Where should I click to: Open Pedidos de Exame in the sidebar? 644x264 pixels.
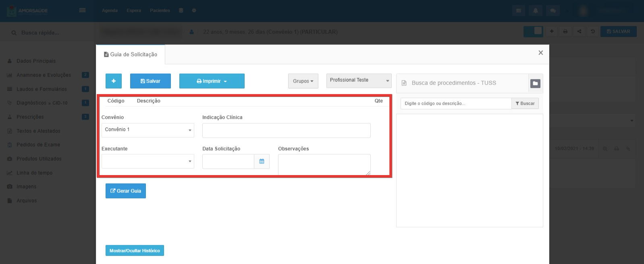(38, 145)
